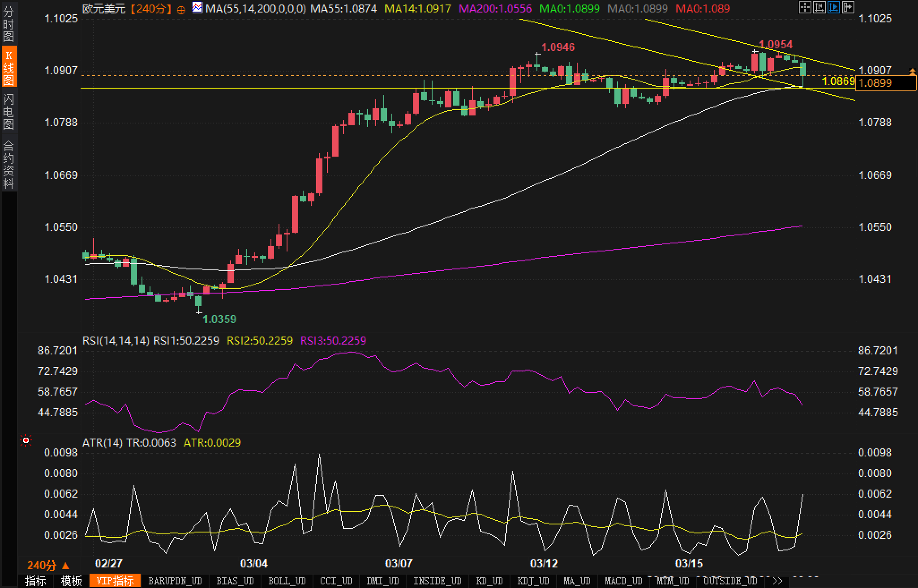Select the CCI_UD indicator
This screenshot has height=588, width=918.
tap(336, 581)
